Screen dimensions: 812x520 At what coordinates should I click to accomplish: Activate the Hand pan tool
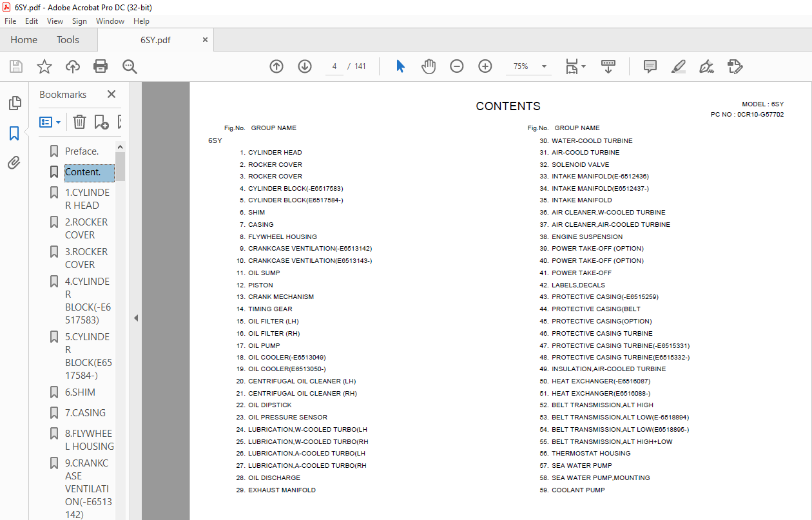pyautogui.click(x=429, y=66)
